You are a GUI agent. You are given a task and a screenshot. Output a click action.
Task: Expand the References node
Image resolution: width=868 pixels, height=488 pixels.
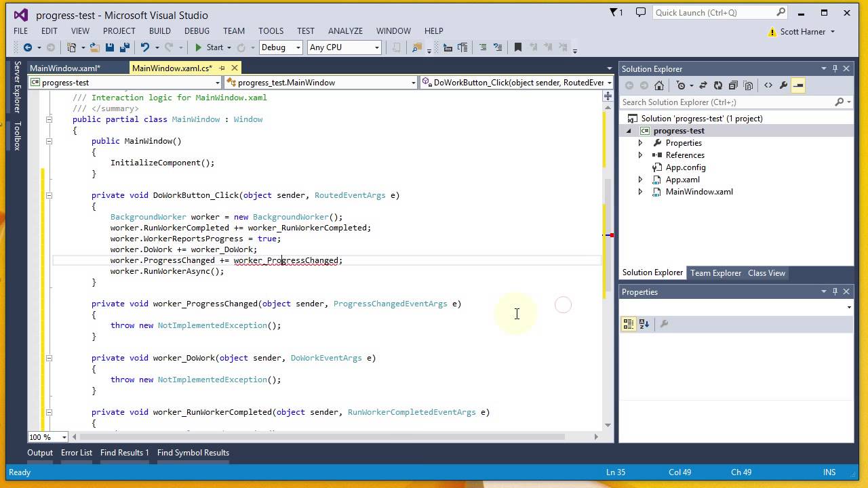click(x=640, y=155)
